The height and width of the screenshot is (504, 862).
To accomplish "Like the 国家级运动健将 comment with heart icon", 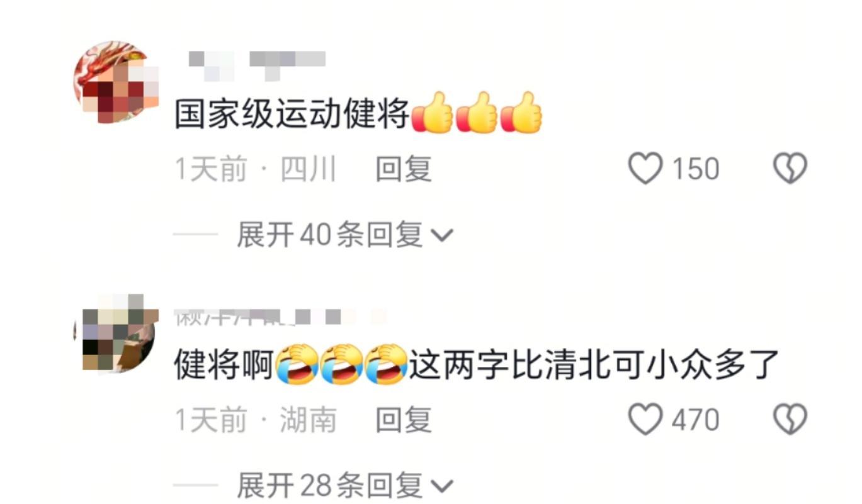I will coord(646,169).
